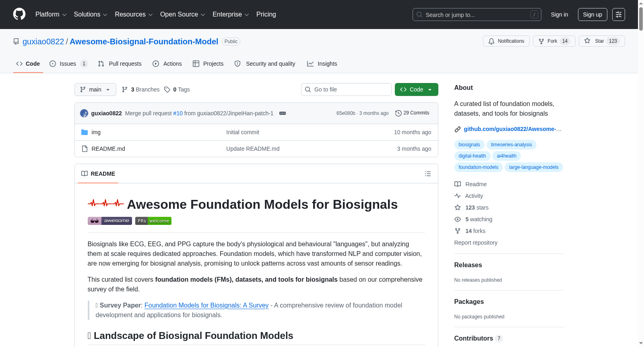Expand the Resources menu
The width and height of the screenshot is (644, 347).
pyautogui.click(x=134, y=15)
